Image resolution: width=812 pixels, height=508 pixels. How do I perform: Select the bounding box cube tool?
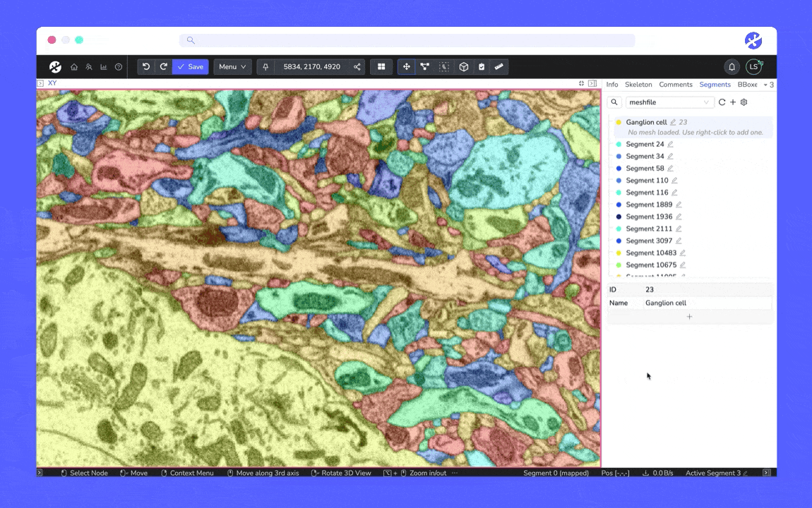[x=463, y=67]
